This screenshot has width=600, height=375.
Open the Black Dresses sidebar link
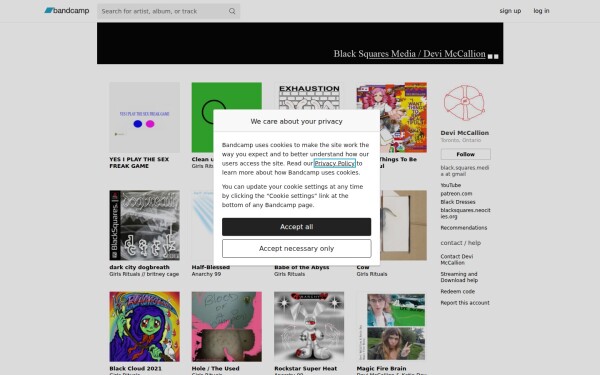click(458, 202)
